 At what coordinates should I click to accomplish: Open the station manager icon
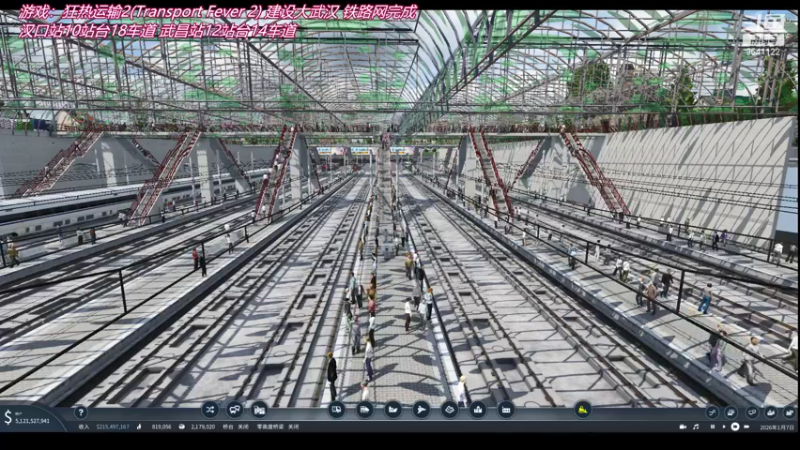point(260,410)
